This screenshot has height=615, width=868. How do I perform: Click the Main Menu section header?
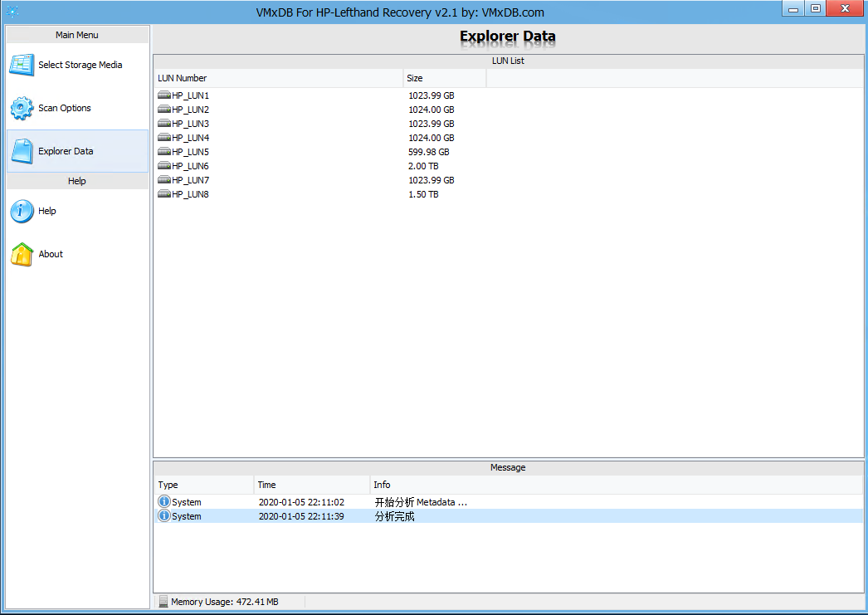pos(77,35)
